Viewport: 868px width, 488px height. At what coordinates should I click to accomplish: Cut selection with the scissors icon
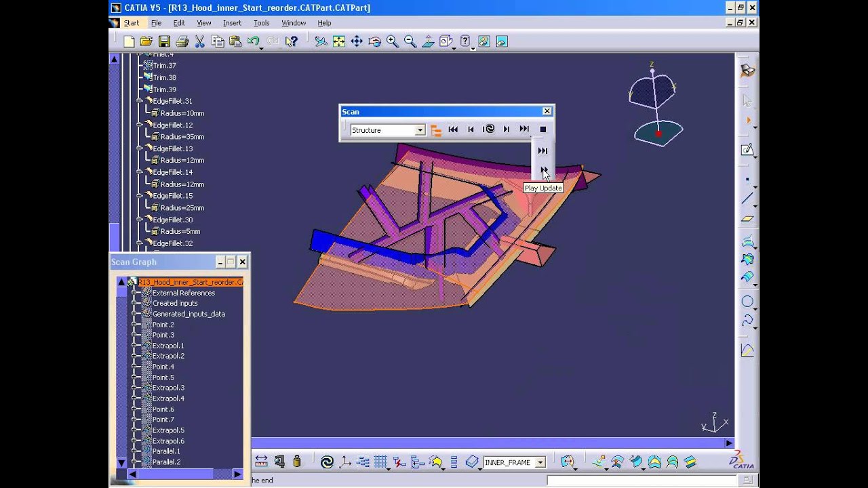pyautogui.click(x=200, y=41)
